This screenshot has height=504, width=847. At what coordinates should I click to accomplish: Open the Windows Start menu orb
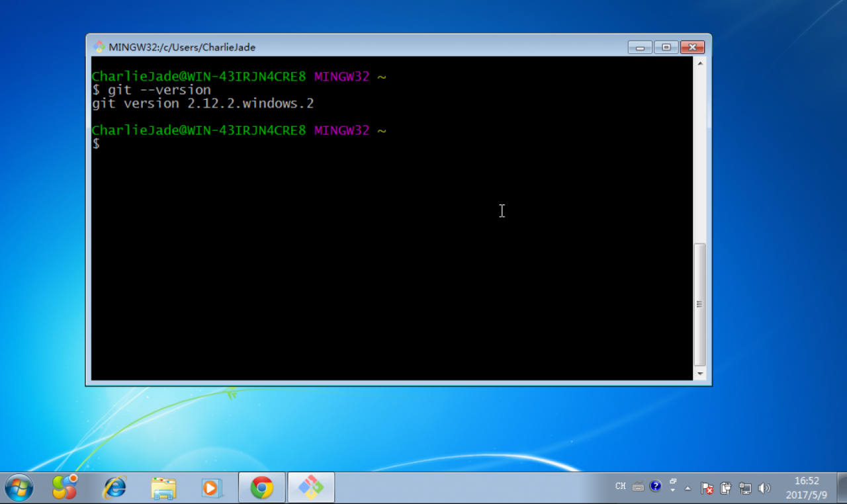19,488
